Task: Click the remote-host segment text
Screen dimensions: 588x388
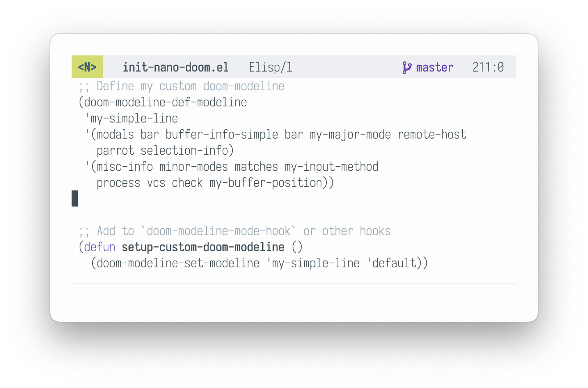Action: pyautogui.click(x=432, y=135)
